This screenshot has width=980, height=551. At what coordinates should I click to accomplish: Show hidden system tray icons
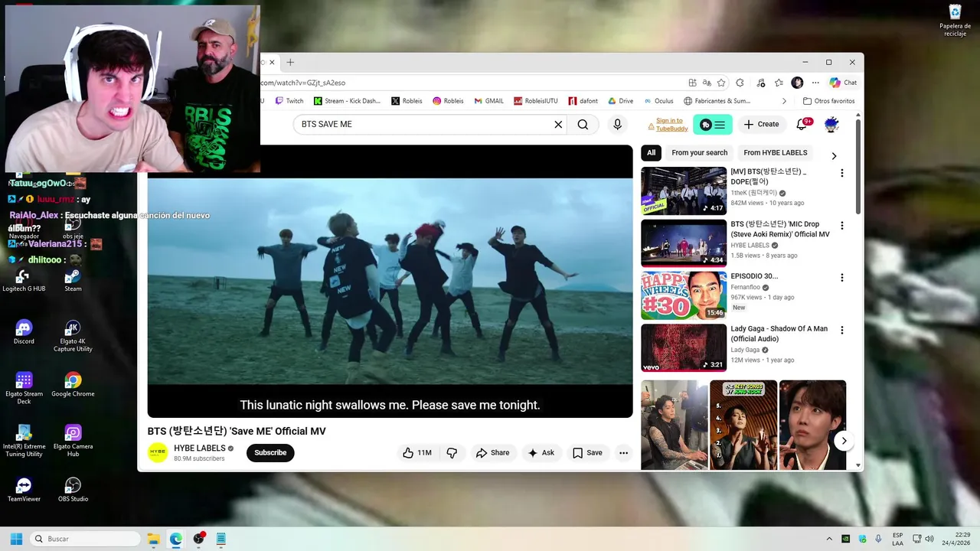tap(828, 539)
